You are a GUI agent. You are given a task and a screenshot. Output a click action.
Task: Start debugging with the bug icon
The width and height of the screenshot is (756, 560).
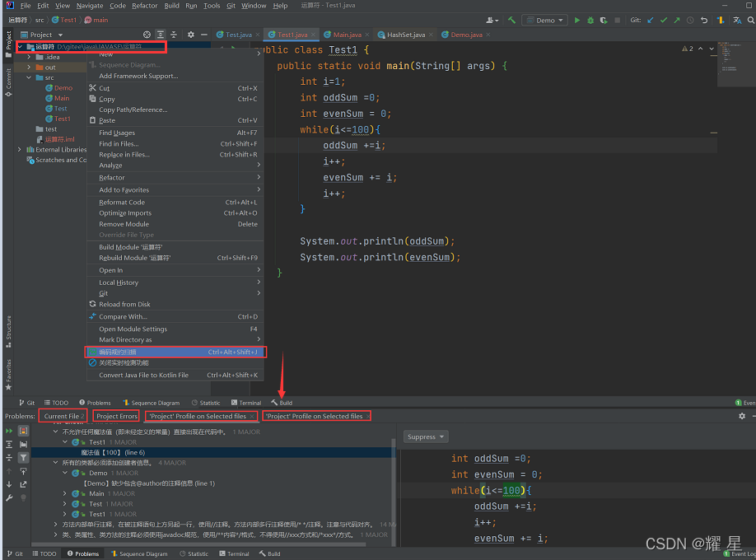click(x=590, y=21)
